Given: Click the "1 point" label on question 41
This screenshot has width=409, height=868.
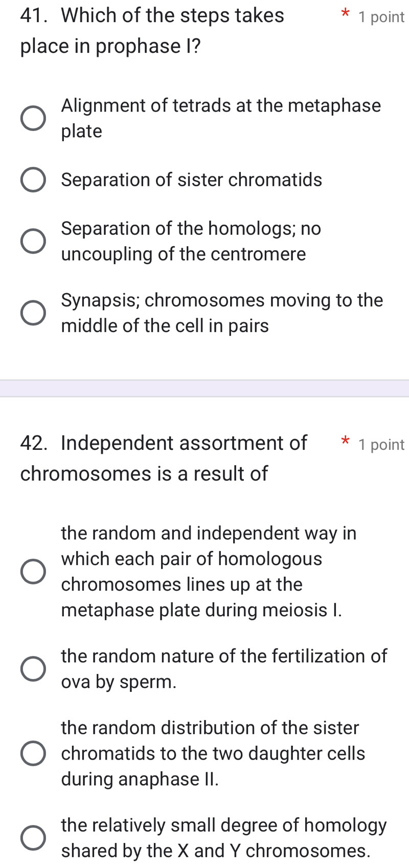Looking at the screenshot, I should click(x=381, y=17).
